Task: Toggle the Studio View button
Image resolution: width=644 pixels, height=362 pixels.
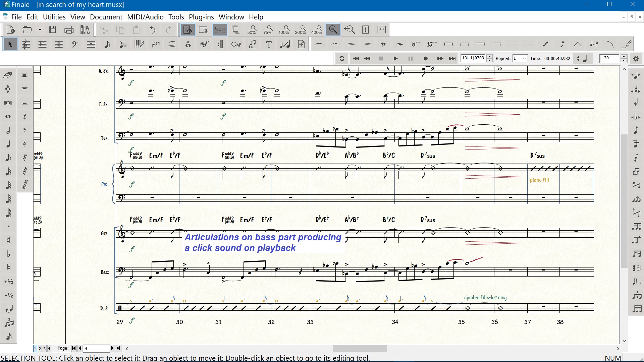Action: click(220, 30)
